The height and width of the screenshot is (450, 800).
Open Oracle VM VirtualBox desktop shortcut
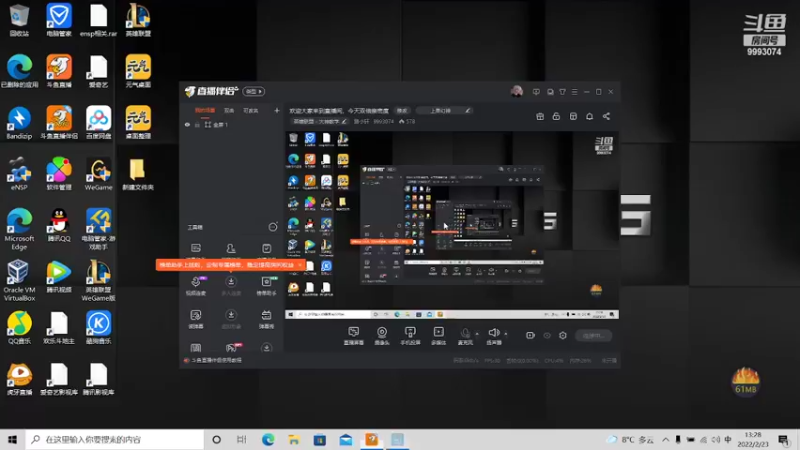pos(19,281)
